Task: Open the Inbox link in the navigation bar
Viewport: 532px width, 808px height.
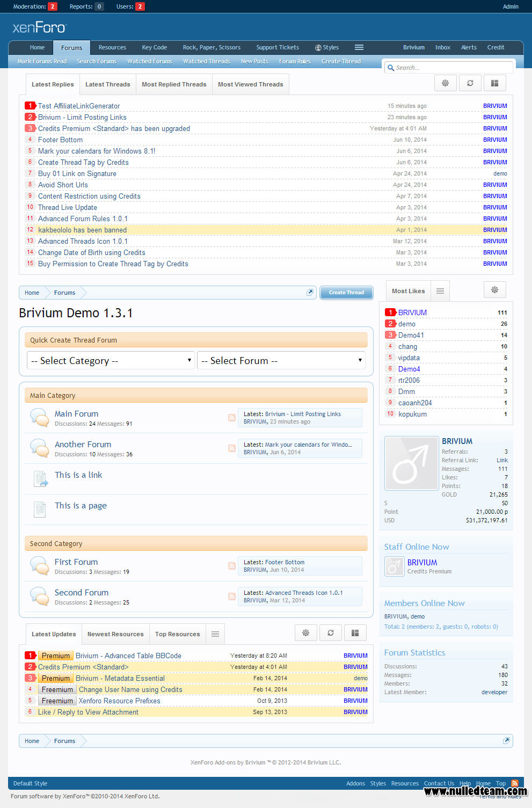Action: pyautogui.click(x=443, y=47)
